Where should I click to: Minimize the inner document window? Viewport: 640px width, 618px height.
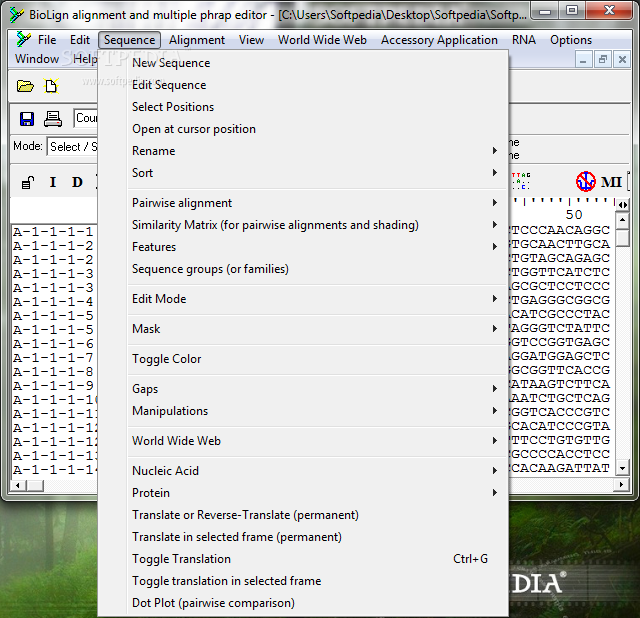[583, 60]
